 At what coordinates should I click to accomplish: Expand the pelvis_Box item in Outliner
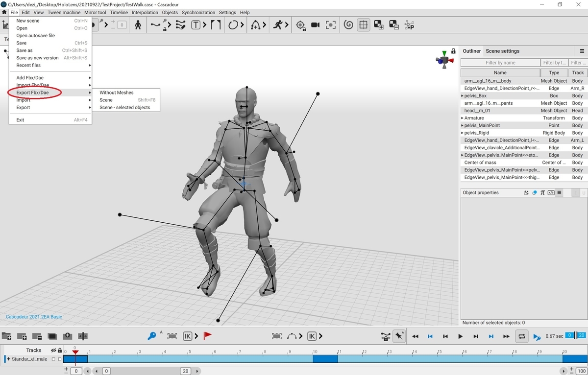462,96
